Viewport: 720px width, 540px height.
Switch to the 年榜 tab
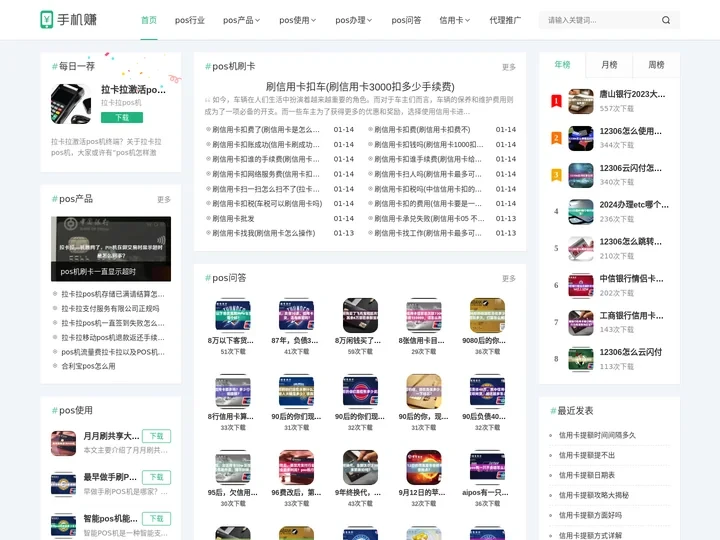[x=562, y=65]
